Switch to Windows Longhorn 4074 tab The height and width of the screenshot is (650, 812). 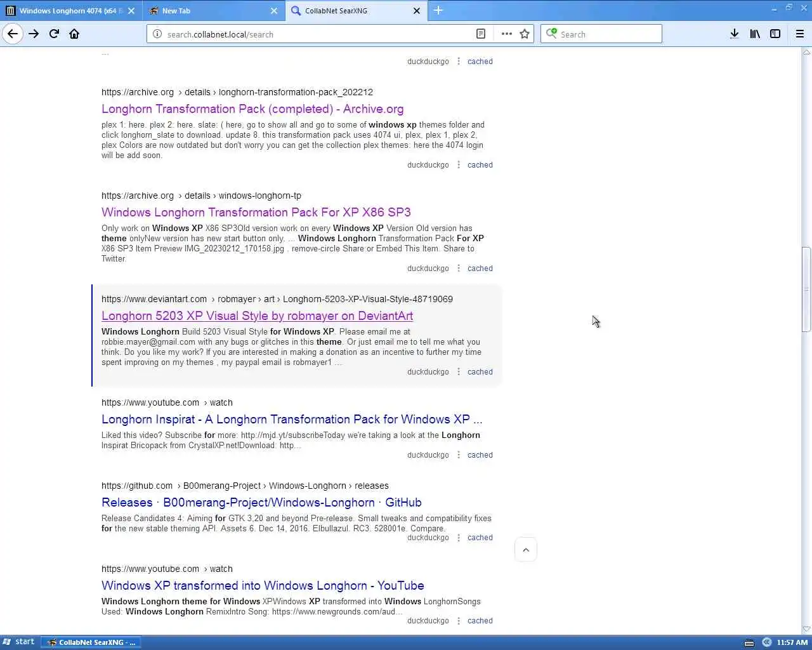pyautogui.click(x=70, y=11)
